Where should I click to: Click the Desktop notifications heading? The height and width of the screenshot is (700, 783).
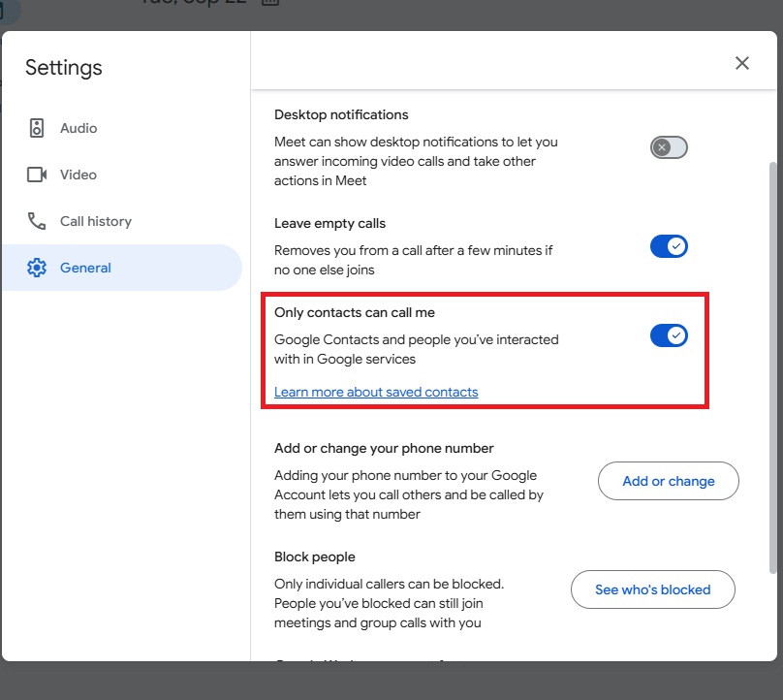pyautogui.click(x=341, y=114)
